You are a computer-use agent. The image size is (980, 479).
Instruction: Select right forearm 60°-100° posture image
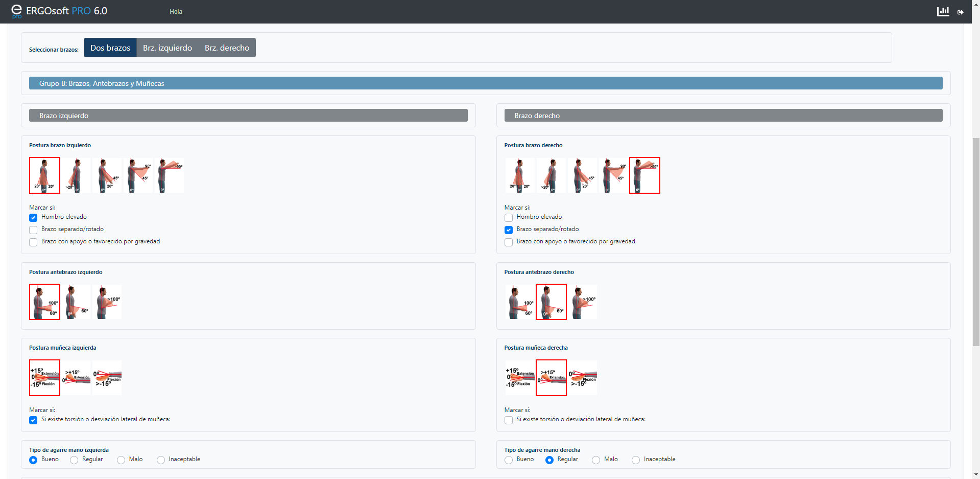(520, 302)
